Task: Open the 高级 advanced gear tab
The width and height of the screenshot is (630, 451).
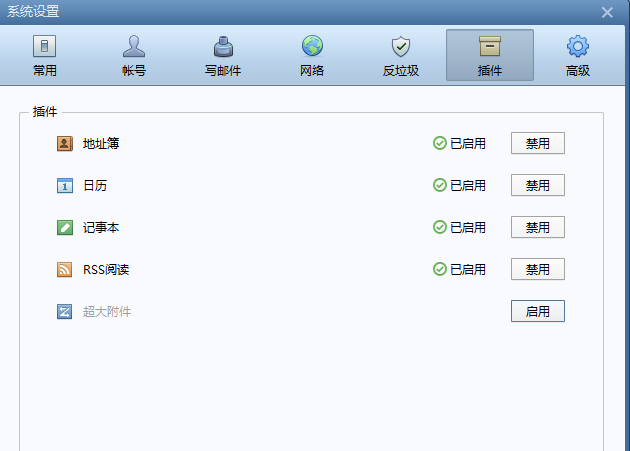Action: point(577,56)
